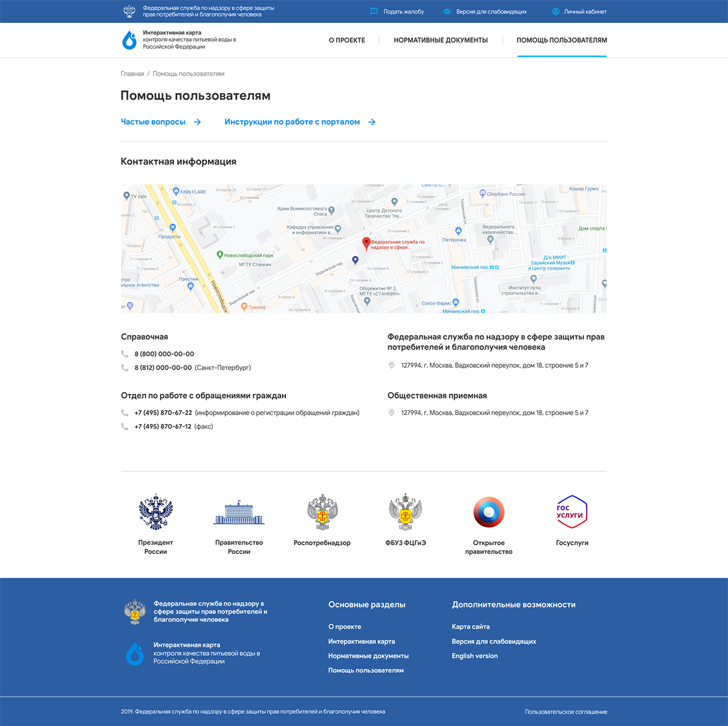Image resolution: width=728 pixels, height=726 pixels.
Task: Click the Роспотребнадзор emblem in the partner logos
Action: click(322, 512)
